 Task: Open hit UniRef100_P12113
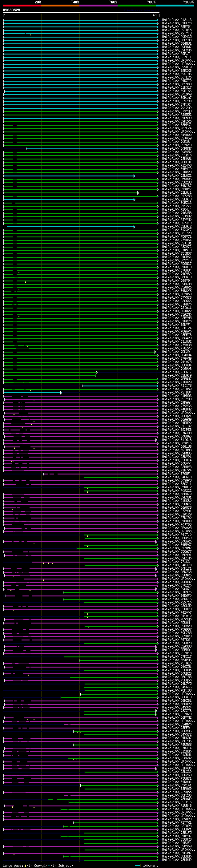(177, 20)
